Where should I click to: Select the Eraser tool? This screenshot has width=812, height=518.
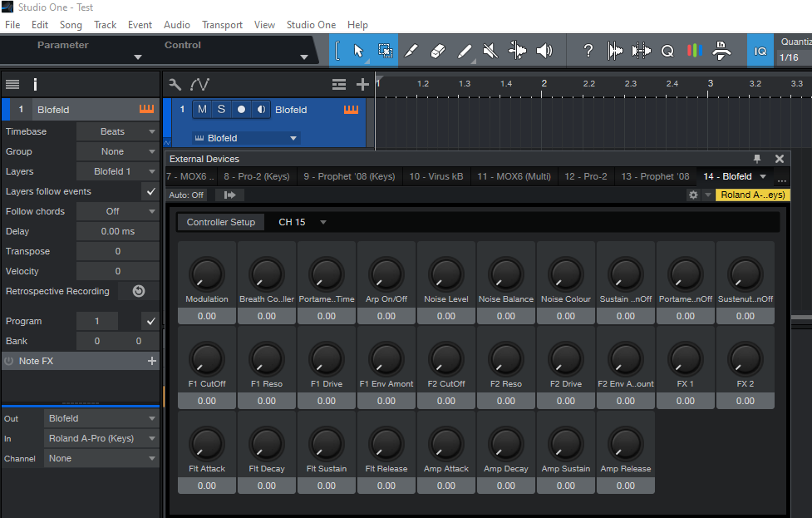click(x=438, y=51)
